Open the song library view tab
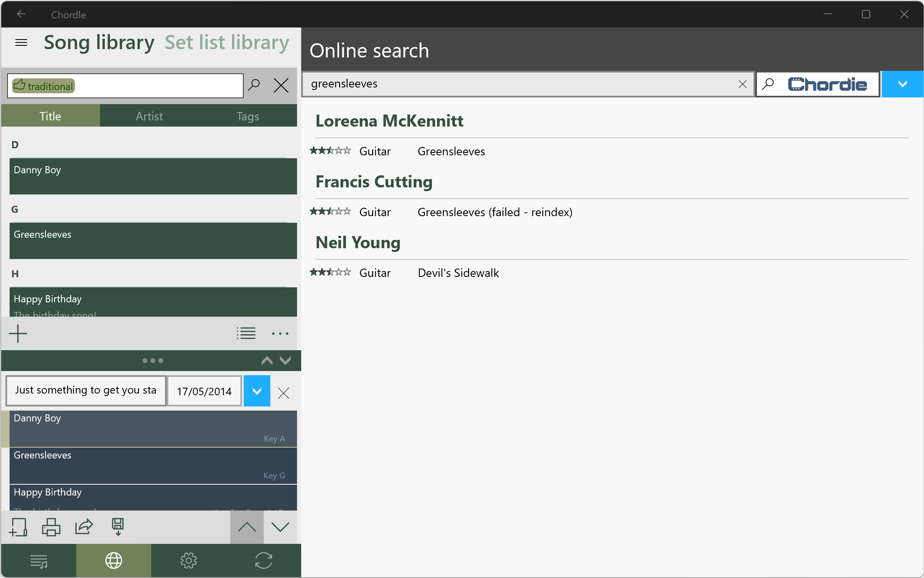The width and height of the screenshot is (924, 578). tap(39, 561)
